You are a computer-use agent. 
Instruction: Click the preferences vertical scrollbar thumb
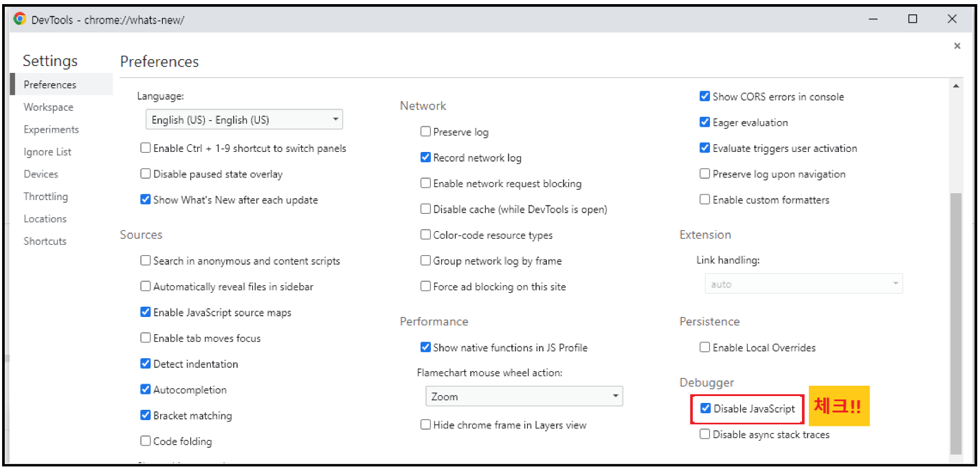point(956,323)
